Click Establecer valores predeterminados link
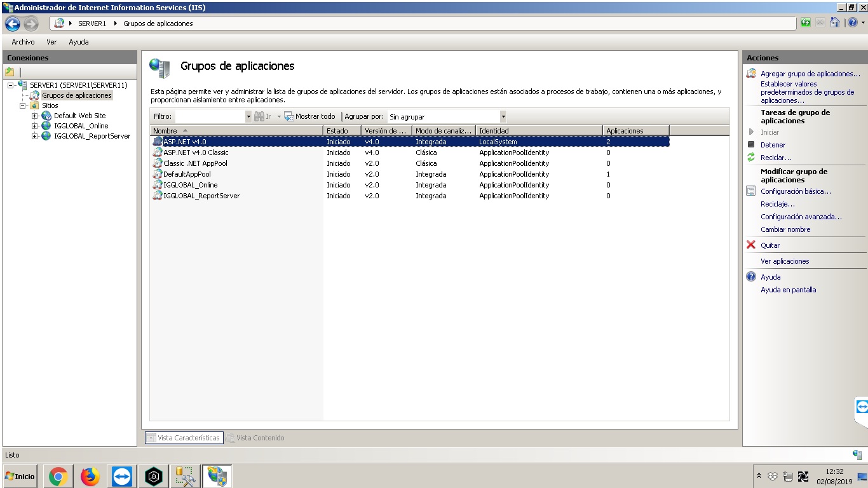The width and height of the screenshot is (868, 488). click(x=807, y=92)
